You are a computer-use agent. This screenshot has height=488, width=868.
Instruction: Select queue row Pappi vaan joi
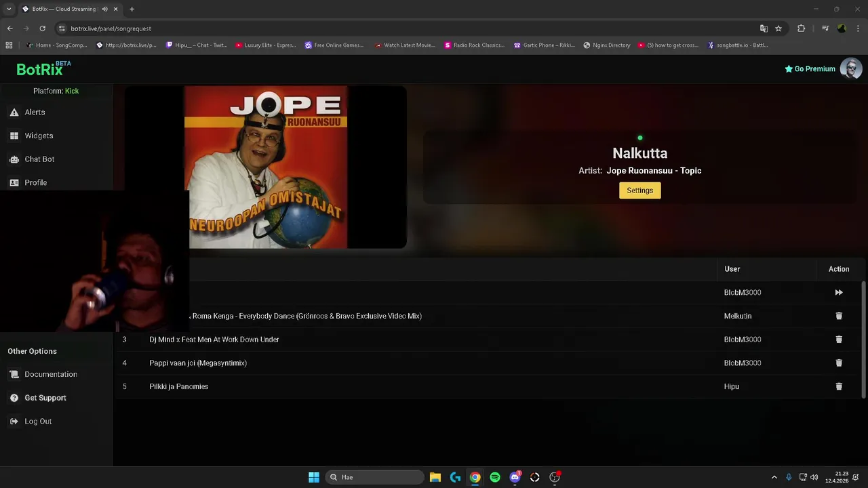(x=488, y=363)
